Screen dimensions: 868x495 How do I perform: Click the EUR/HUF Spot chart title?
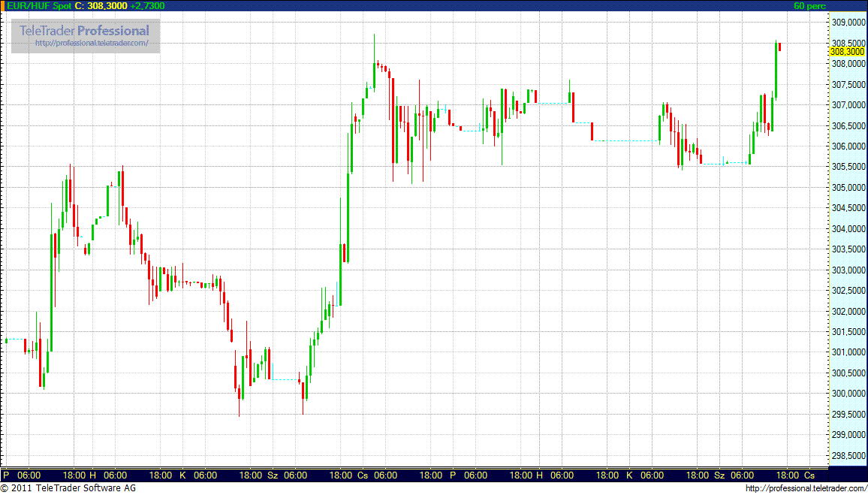(38, 6)
